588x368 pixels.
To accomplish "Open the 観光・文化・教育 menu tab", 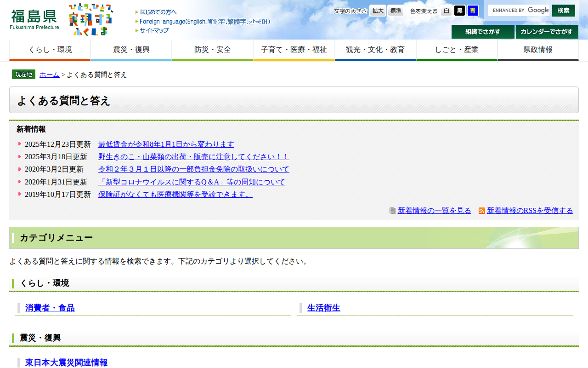I will click(x=376, y=50).
